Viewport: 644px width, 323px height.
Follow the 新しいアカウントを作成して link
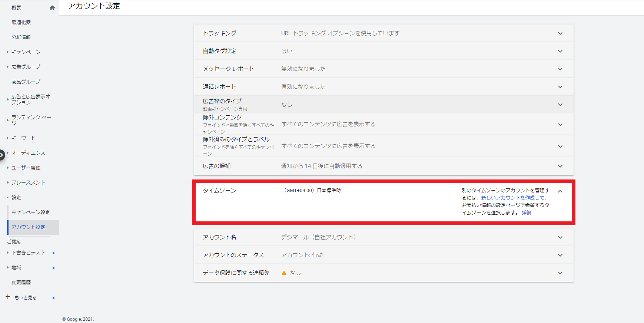(x=514, y=198)
